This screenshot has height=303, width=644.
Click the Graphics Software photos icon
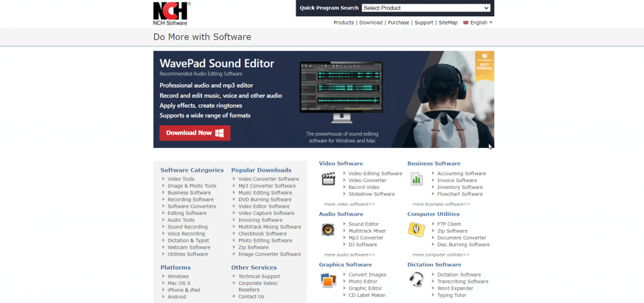[328, 280]
